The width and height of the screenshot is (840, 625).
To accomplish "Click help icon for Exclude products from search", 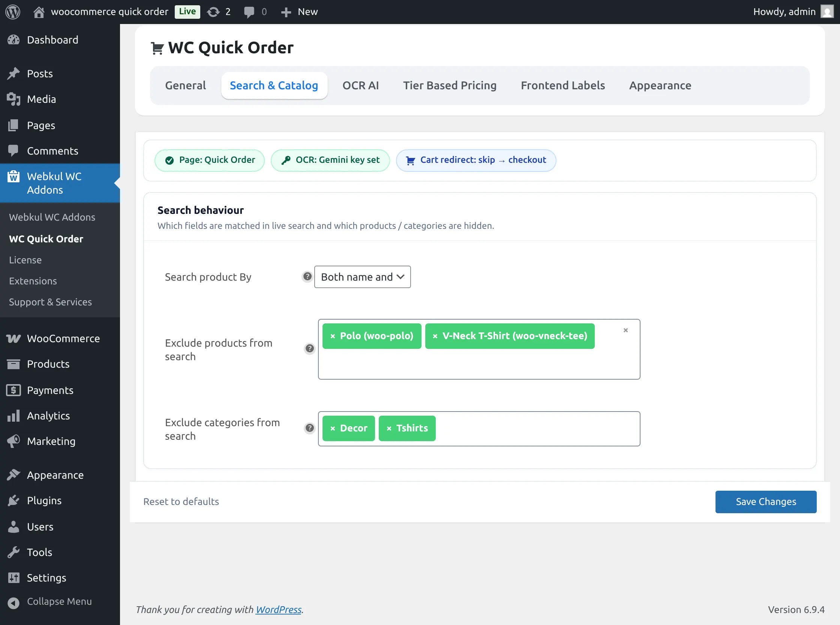I will [x=310, y=349].
